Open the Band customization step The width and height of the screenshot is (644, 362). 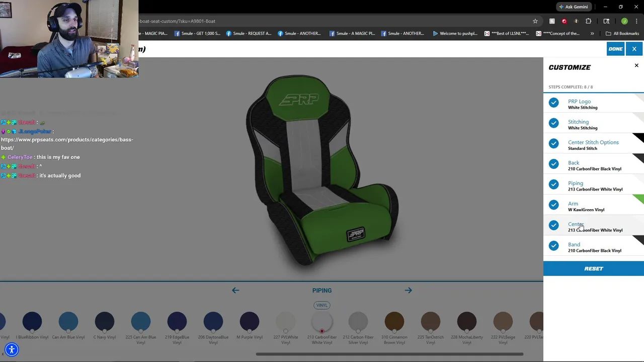594,247
